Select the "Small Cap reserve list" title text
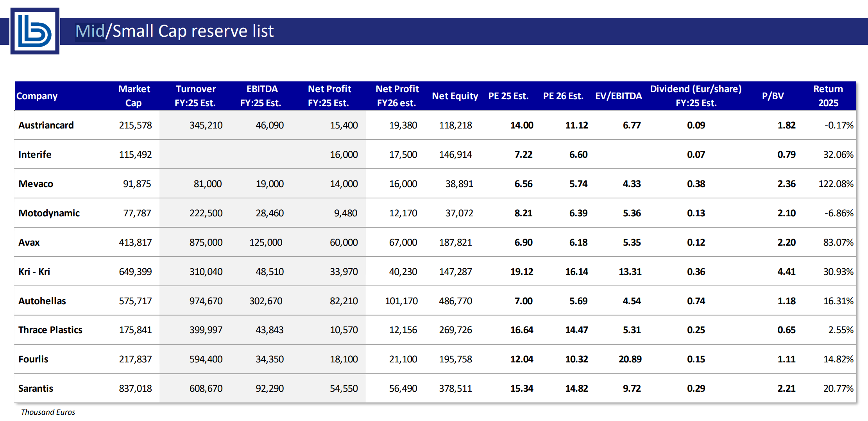Image resolution: width=868 pixels, height=421 pixels. click(x=193, y=31)
